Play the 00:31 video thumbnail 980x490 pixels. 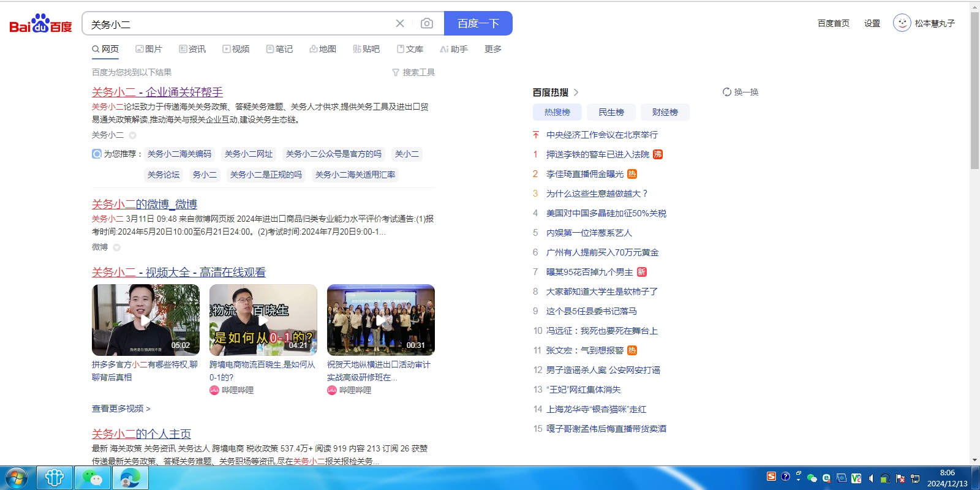pyautogui.click(x=381, y=320)
